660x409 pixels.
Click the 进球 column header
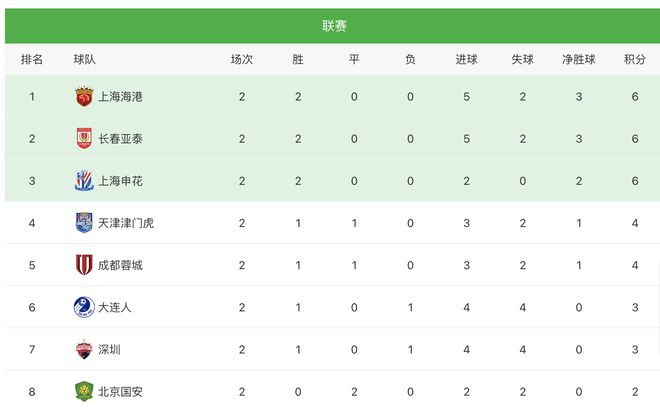466,59
